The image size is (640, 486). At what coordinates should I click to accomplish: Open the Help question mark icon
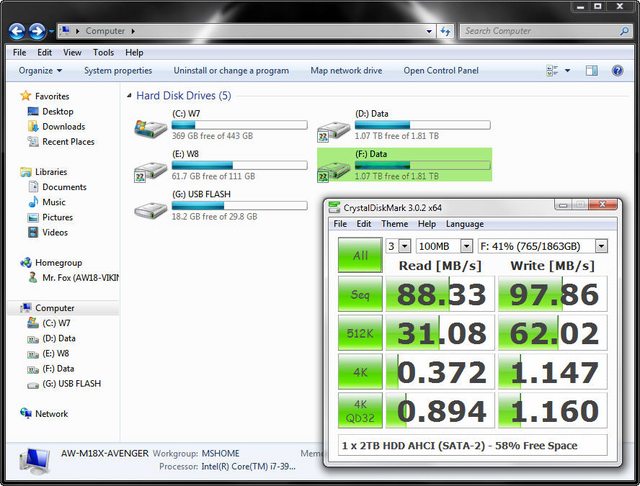point(620,71)
